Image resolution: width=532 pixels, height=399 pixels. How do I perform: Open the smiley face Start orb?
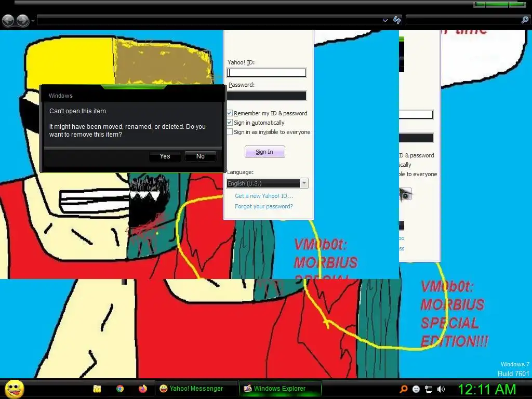coord(14,389)
